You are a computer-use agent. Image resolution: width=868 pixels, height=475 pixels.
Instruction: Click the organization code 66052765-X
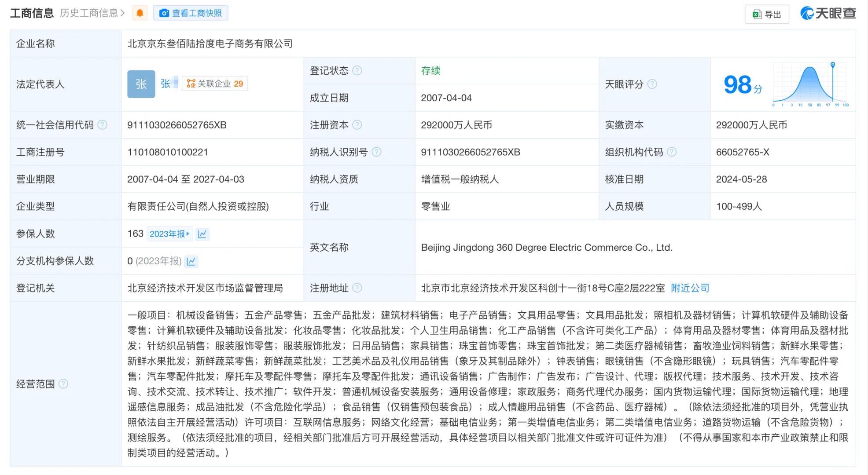pyautogui.click(x=743, y=152)
